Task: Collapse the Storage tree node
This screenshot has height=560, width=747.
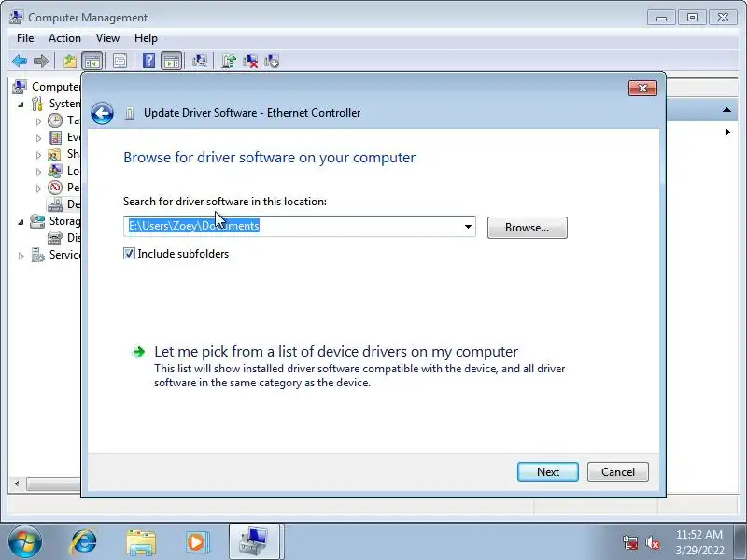Action: point(21,221)
